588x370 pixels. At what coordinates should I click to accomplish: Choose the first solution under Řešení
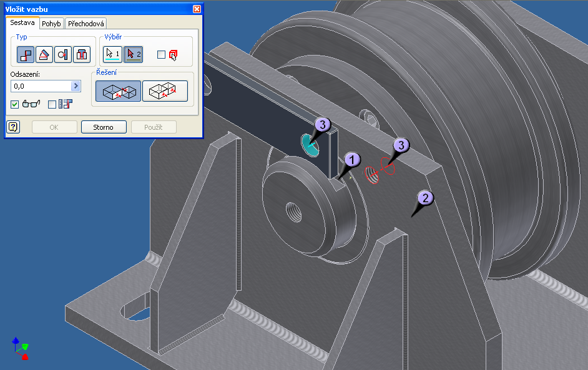click(x=118, y=91)
